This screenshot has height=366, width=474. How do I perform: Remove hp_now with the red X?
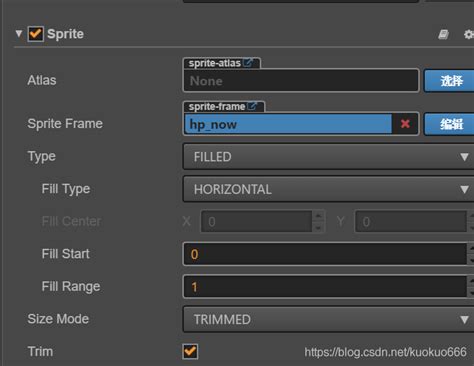[x=405, y=124]
